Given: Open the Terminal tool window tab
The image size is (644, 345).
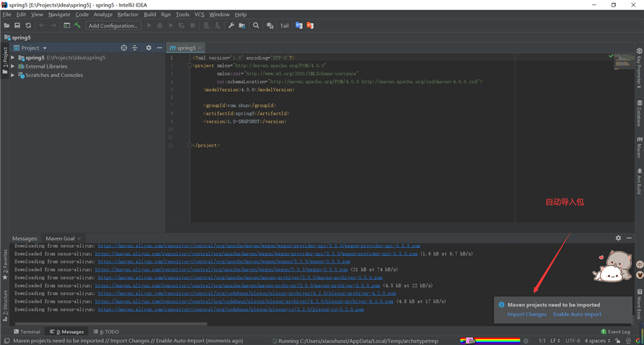Looking at the screenshot, I should (x=27, y=332).
